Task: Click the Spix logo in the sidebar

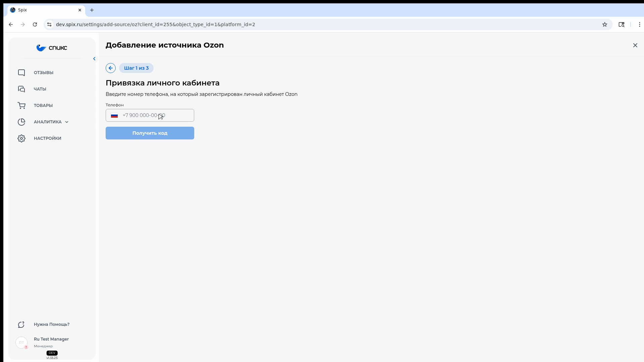Action: [52, 48]
